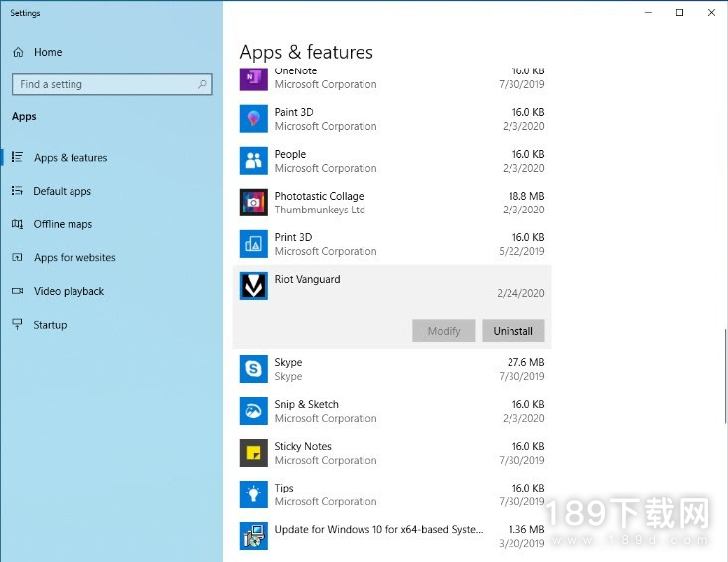This screenshot has width=728, height=562.
Task: Select the People app icon
Action: coord(254,161)
